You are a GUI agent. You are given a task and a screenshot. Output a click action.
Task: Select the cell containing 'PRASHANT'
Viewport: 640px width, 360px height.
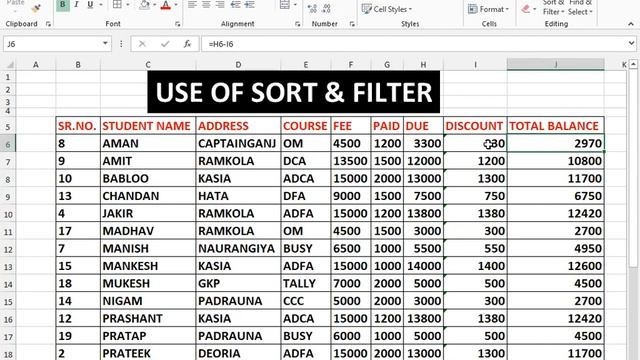click(x=148, y=318)
